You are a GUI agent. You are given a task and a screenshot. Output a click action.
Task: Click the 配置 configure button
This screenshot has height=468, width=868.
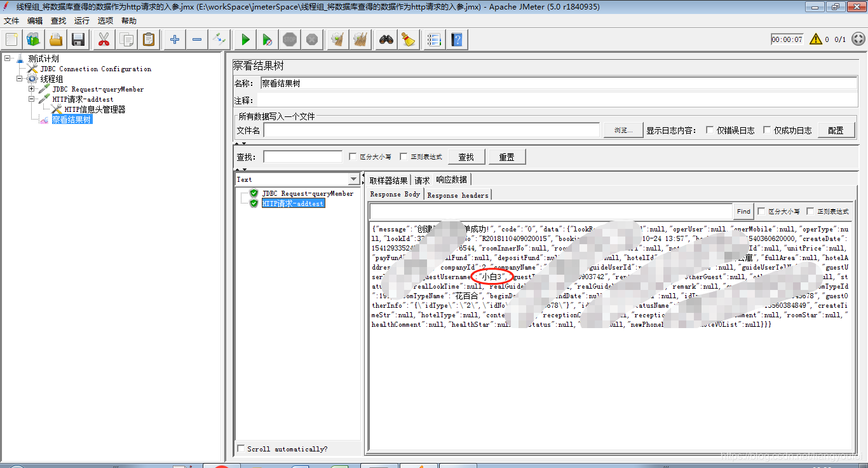point(836,130)
